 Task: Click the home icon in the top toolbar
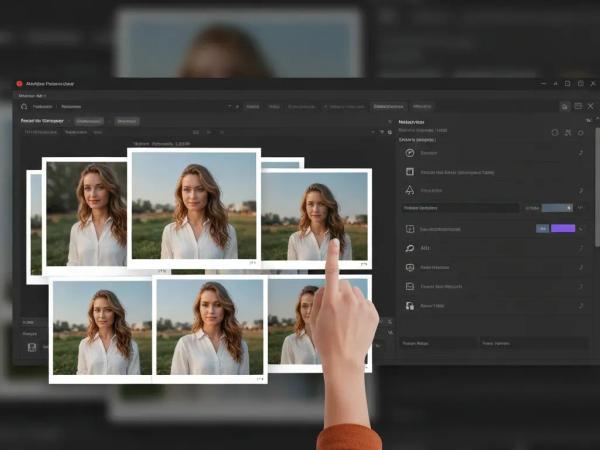24,106
